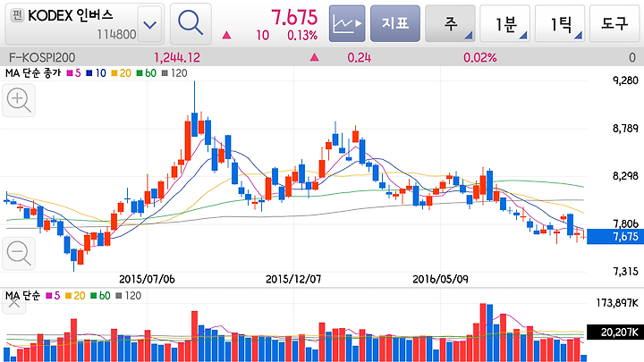This screenshot has width=644, height=362.
Task: Click the 173,897K volume axis label
Action: coord(617,303)
